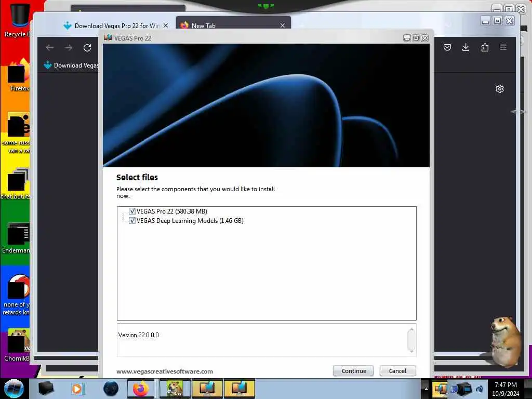Select the 'some russ' desktop icon
The width and height of the screenshot is (532, 399).
pos(17,132)
